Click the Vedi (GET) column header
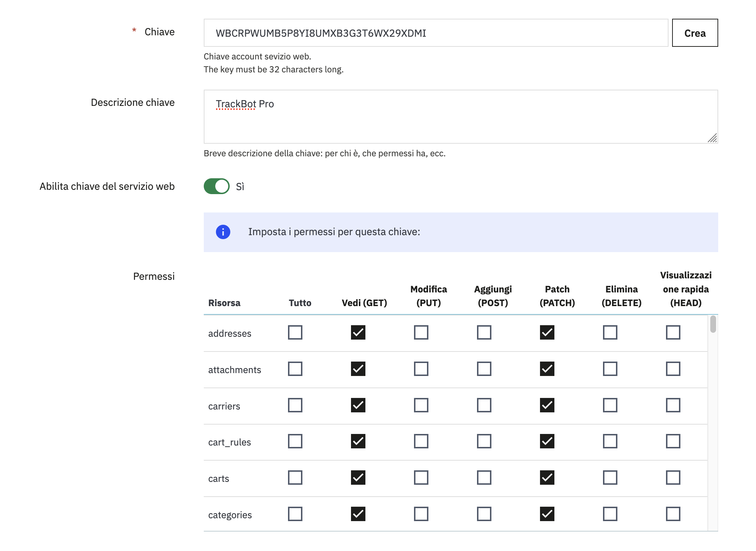 pos(364,303)
